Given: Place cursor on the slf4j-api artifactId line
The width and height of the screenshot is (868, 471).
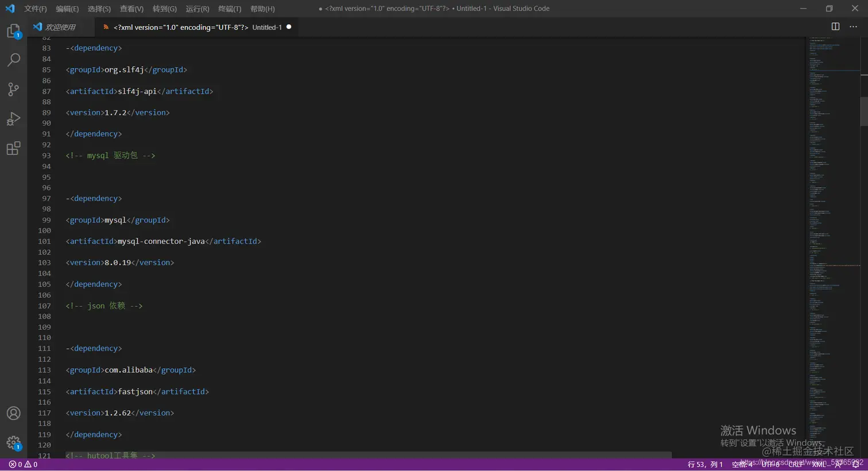Looking at the screenshot, I should (139, 91).
